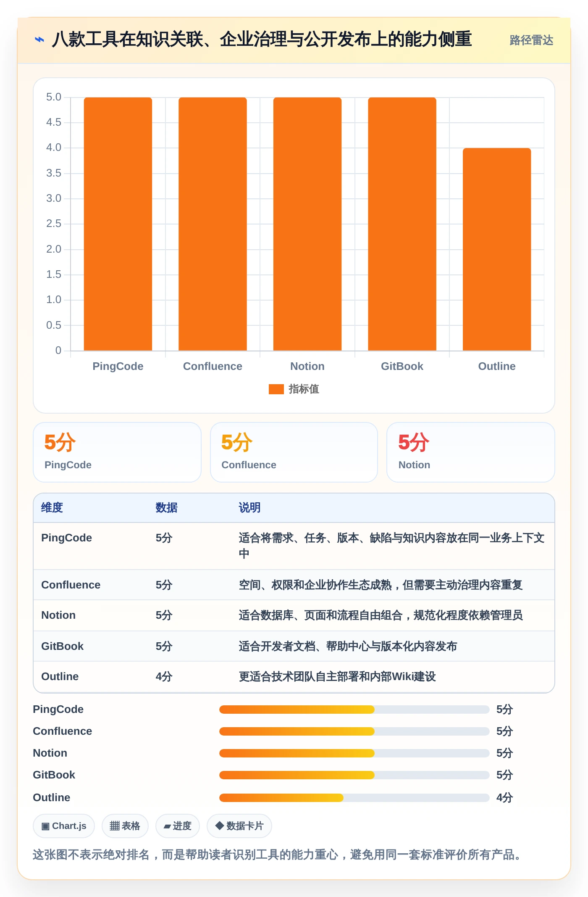Viewport: 588px width, 897px height.
Task: Select the Outline table row name
Action: pyautogui.click(x=60, y=677)
